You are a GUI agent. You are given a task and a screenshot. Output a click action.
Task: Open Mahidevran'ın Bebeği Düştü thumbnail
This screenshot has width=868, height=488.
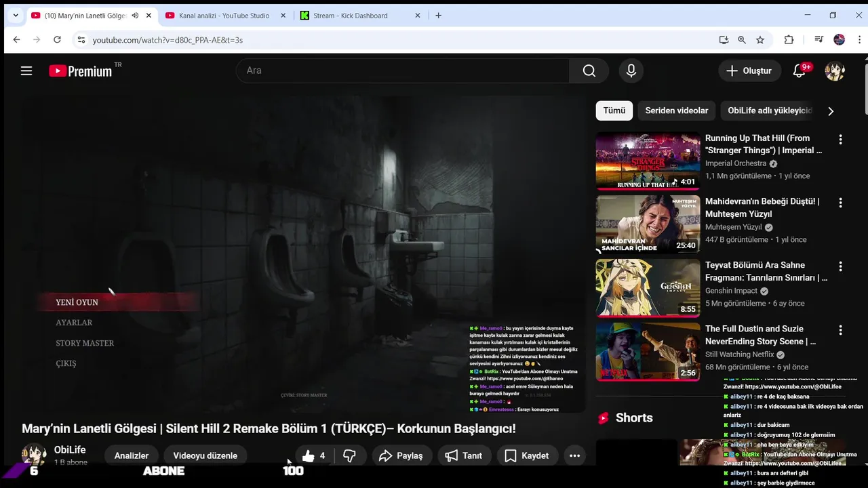648,224
